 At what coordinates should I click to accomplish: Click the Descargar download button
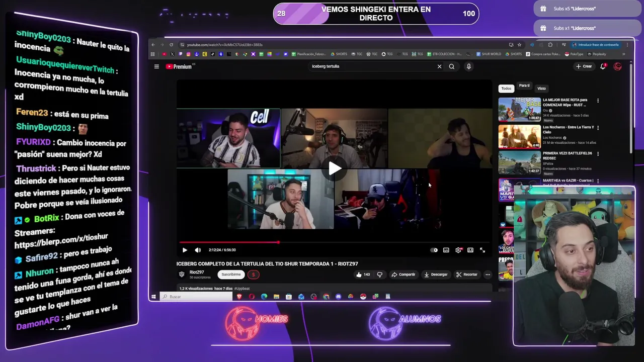(x=436, y=275)
